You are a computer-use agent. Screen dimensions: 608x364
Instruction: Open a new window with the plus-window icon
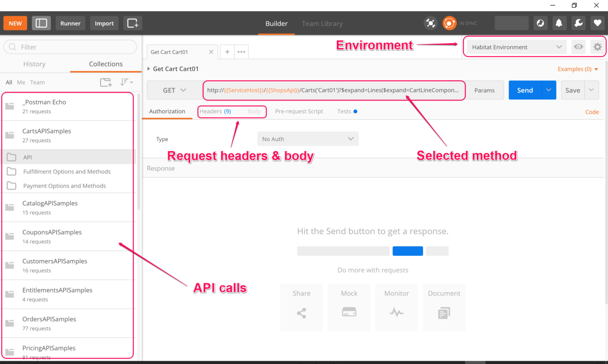coord(133,23)
